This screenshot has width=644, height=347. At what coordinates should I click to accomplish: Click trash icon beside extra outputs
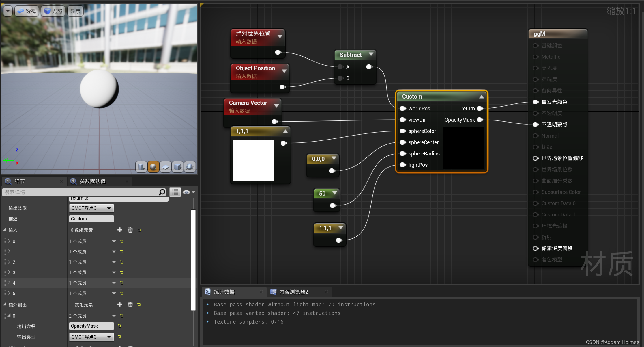click(x=130, y=305)
